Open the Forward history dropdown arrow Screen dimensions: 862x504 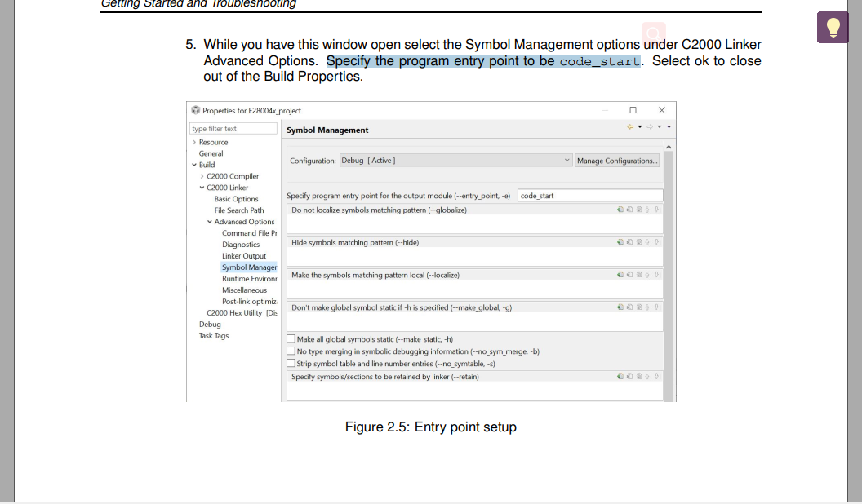(x=659, y=127)
